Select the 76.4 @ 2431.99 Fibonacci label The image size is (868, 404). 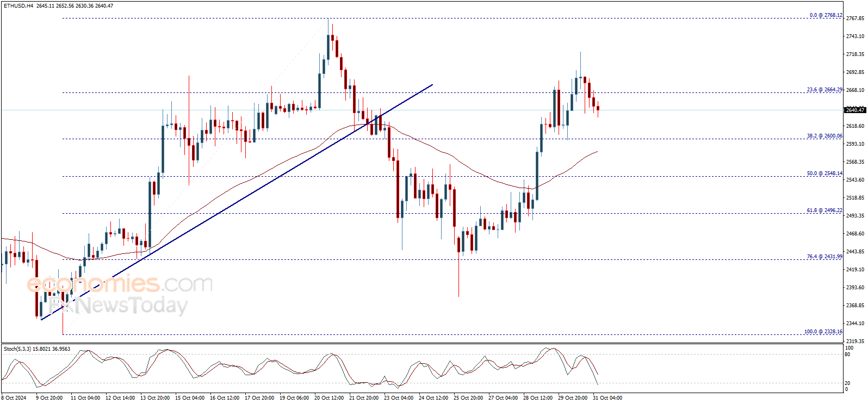point(824,257)
